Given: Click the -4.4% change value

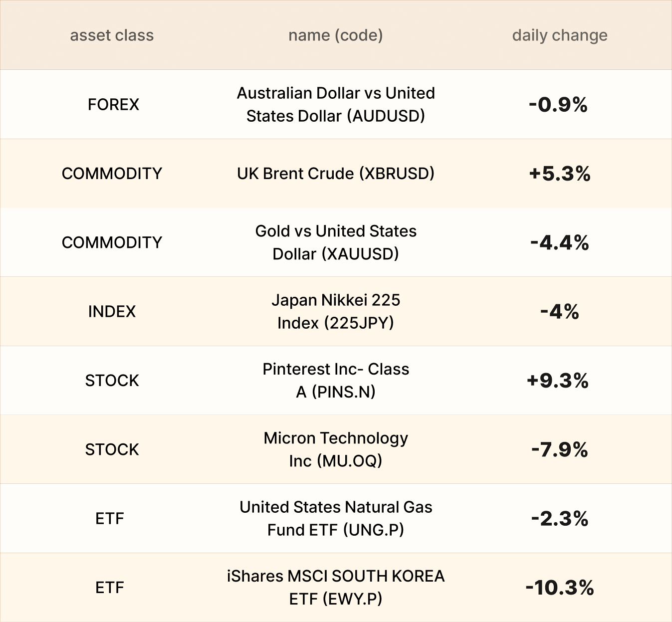Looking at the screenshot, I should [x=560, y=243].
